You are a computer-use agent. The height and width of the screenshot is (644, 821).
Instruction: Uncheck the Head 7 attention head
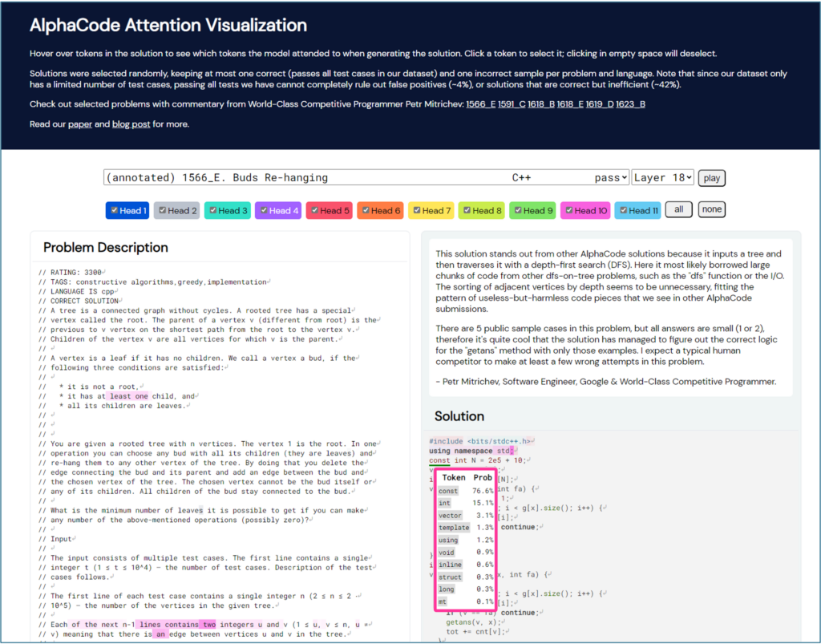click(418, 210)
